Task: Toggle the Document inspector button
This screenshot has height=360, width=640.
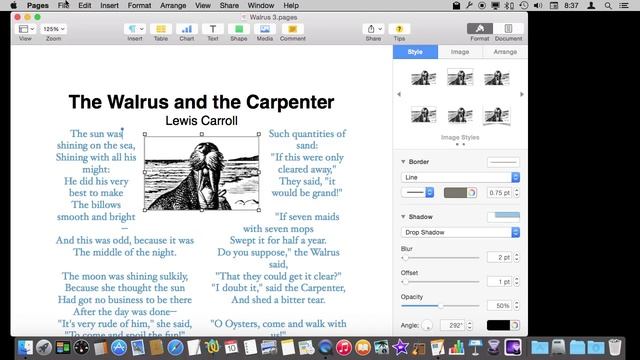Action: (508, 28)
